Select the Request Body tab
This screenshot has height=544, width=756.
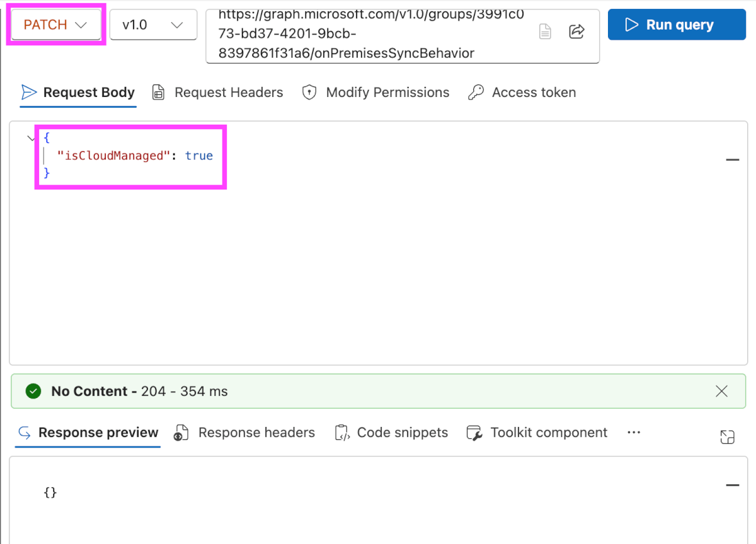pos(78,93)
